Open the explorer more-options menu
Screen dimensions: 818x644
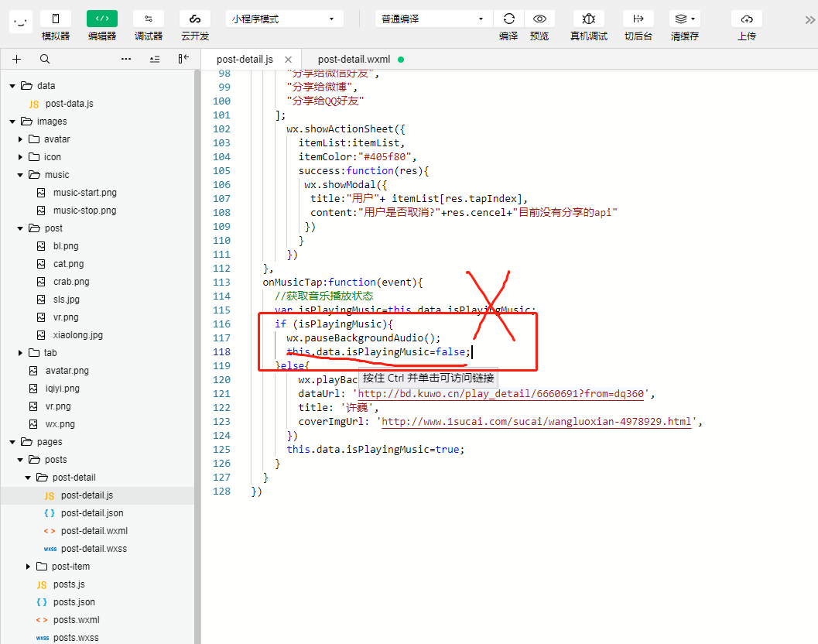pyautogui.click(x=126, y=59)
